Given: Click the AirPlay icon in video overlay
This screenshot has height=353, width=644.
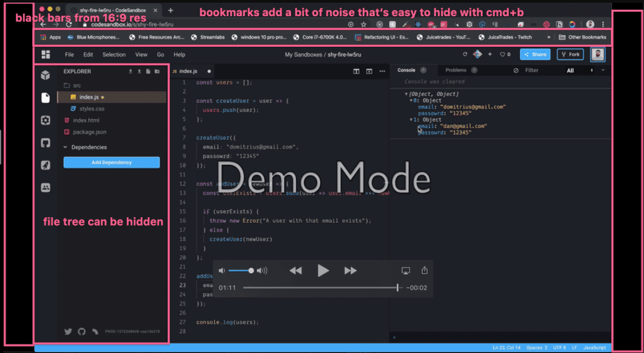Looking at the screenshot, I should click(406, 270).
